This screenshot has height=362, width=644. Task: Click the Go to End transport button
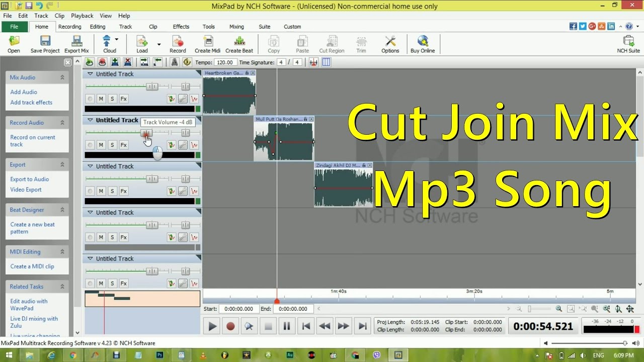click(x=362, y=326)
